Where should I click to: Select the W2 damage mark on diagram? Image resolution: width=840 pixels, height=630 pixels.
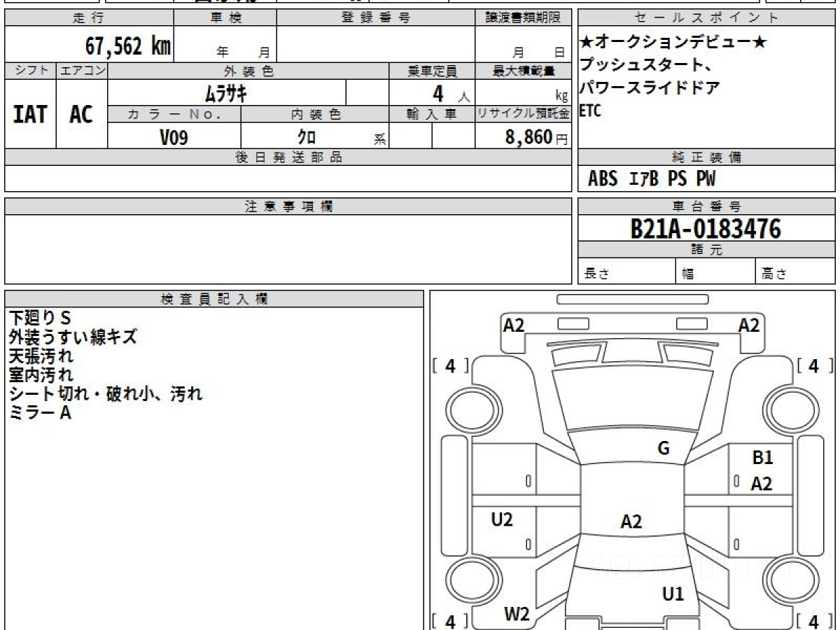pos(517,615)
